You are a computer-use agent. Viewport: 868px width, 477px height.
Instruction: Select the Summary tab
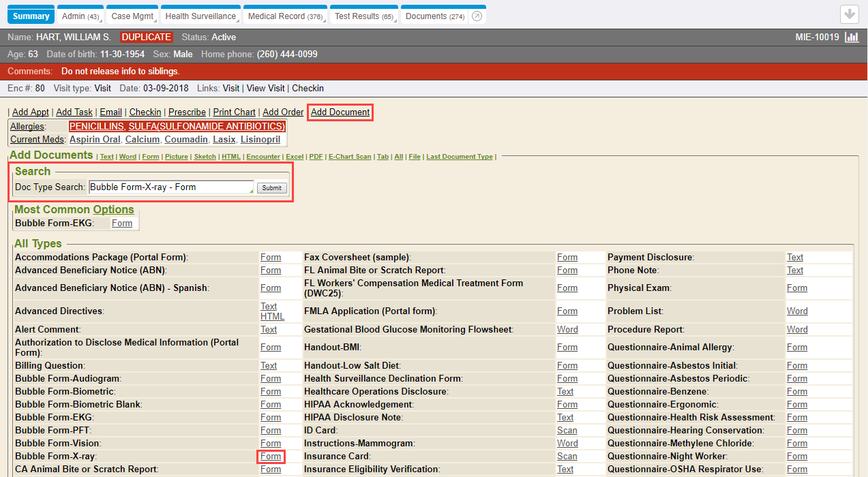tap(31, 16)
